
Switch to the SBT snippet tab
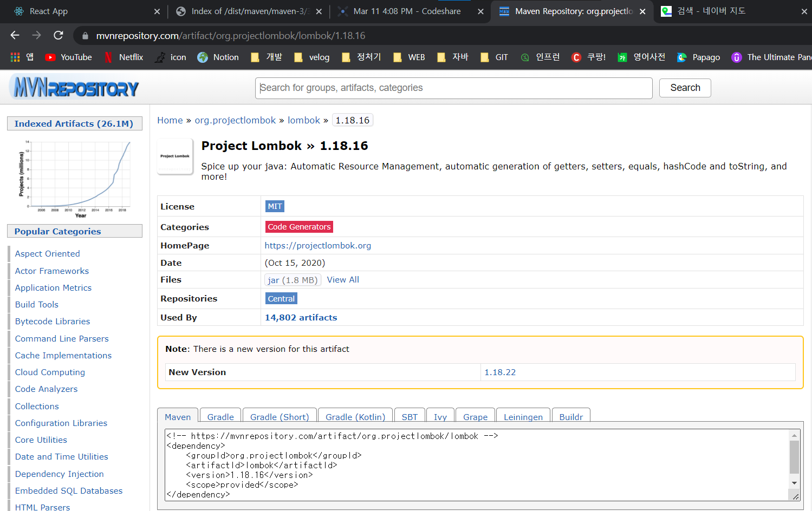[x=410, y=416]
